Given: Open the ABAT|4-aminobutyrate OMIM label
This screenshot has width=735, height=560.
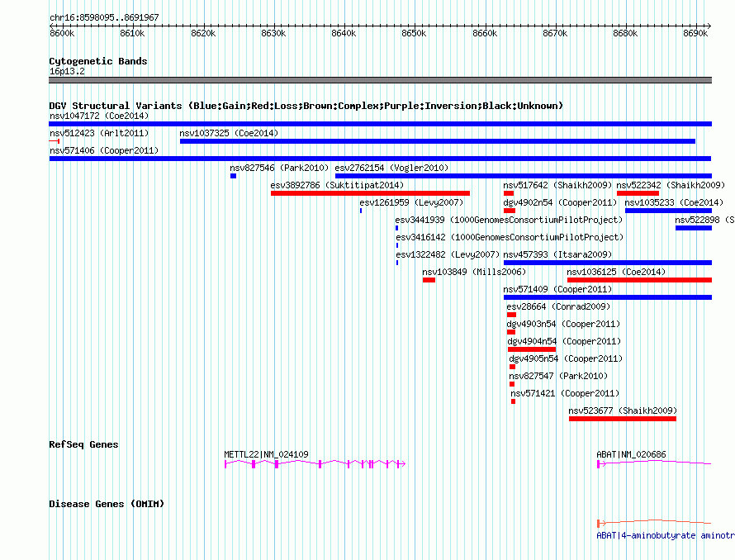Looking at the screenshot, I should (x=666, y=535).
